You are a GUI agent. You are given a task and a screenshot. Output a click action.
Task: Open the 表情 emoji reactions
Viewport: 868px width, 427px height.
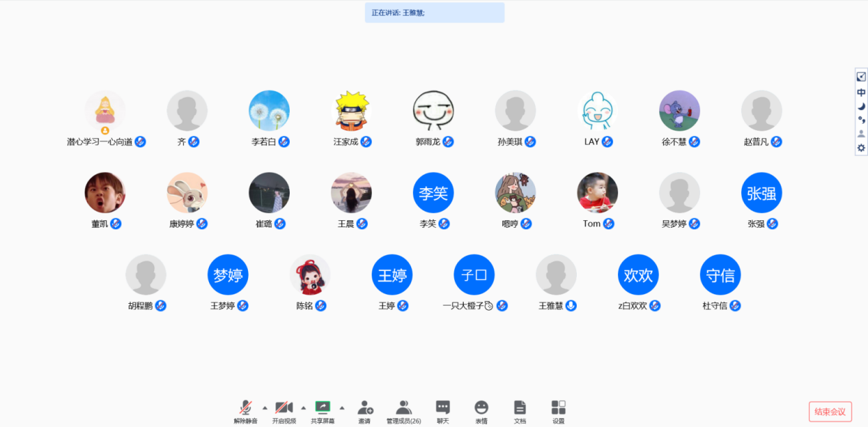(x=482, y=409)
